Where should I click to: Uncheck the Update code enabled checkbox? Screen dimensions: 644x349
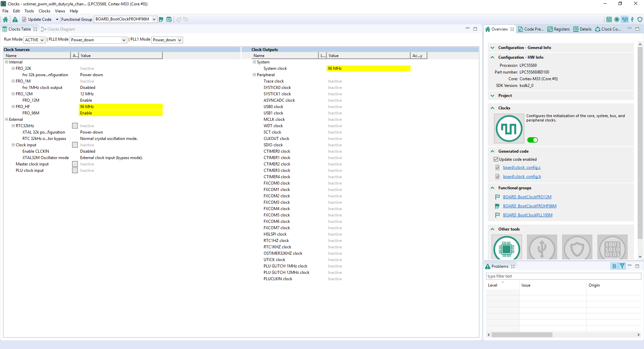[x=496, y=159]
